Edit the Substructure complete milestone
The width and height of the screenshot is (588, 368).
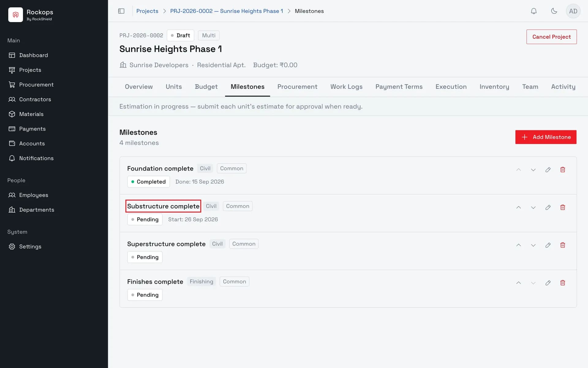pyautogui.click(x=548, y=207)
